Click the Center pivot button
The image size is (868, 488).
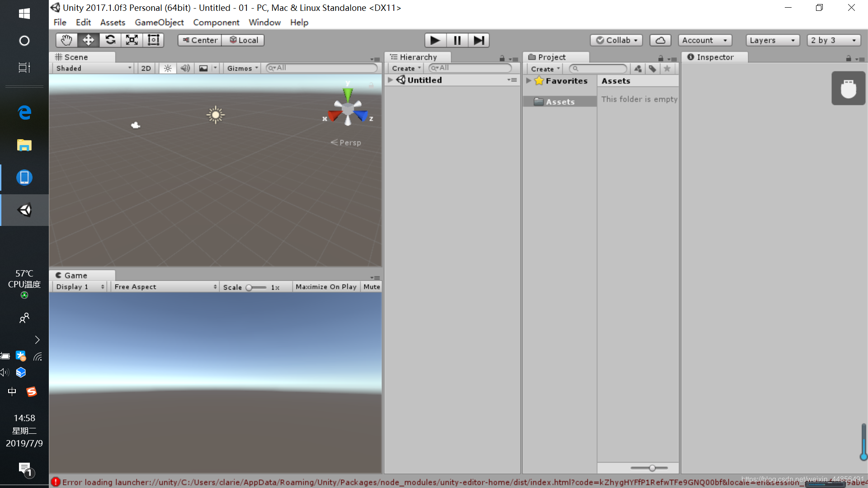(200, 40)
